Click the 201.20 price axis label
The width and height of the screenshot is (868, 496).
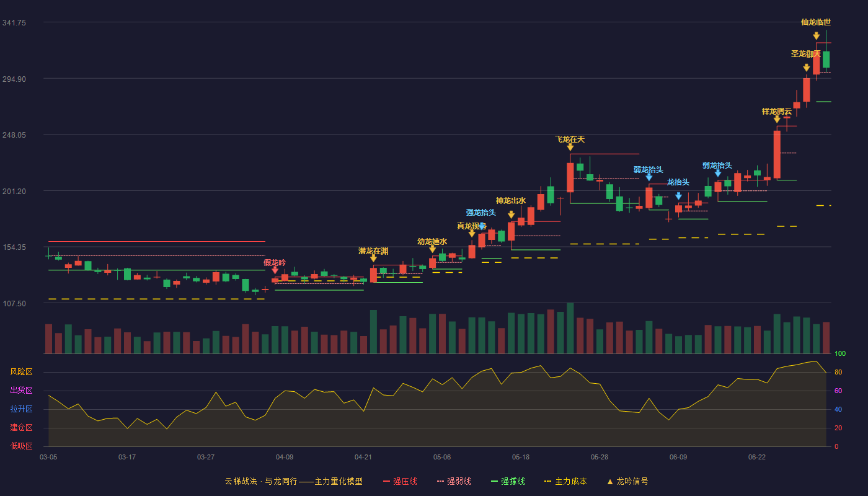pyautogui.click(x=14, y=191)
